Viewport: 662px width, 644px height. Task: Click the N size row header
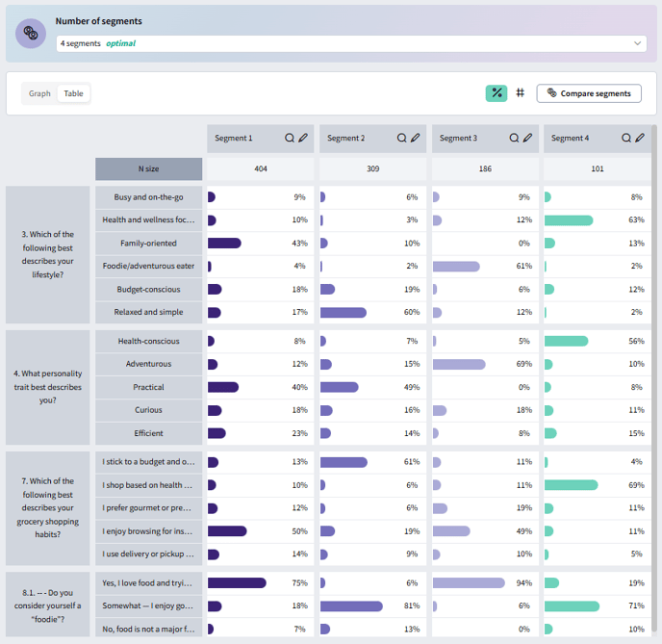(x=149, y=168)
